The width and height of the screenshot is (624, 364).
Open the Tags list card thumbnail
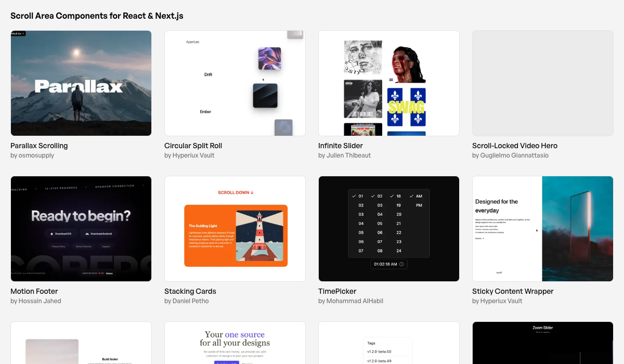pos(389,343)
